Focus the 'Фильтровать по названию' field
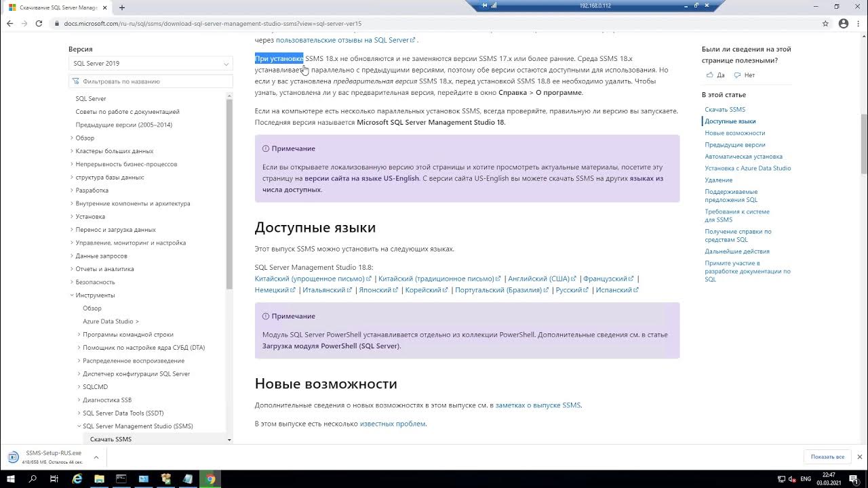Viewport: 868px width, 488px height. click(x=151, y=81)
